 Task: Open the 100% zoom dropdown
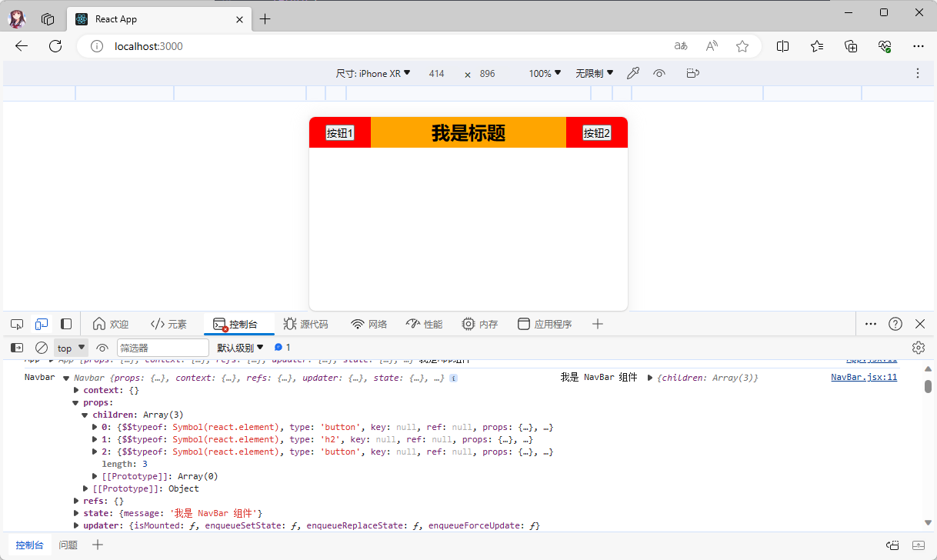coord(545,74)
